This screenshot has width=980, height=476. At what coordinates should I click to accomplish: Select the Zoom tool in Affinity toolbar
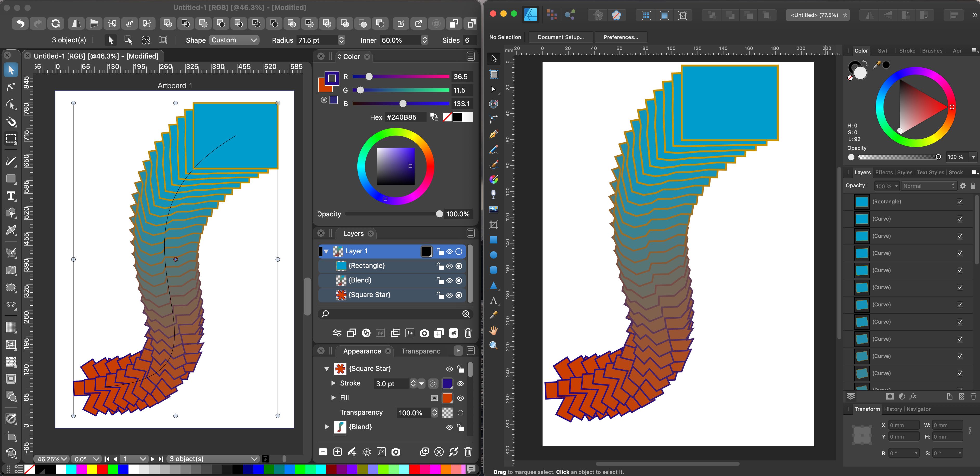493,345
